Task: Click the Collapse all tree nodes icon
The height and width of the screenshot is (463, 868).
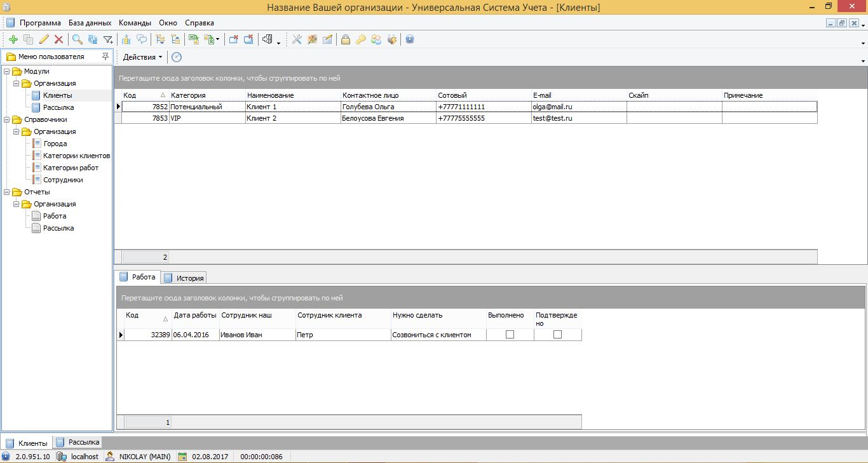Action: (175, 39)
